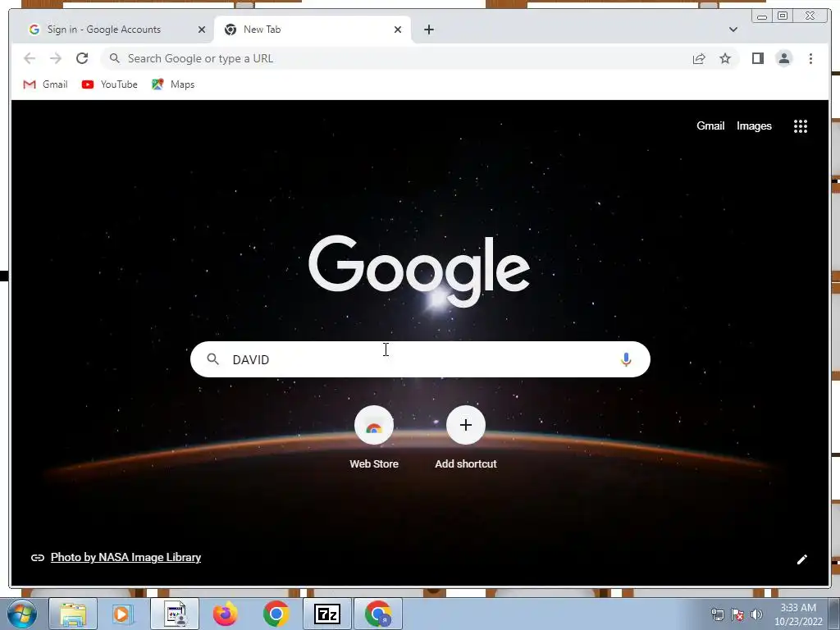
Task: Click the Google search box containing DAVID
Action: coord(420,359)
